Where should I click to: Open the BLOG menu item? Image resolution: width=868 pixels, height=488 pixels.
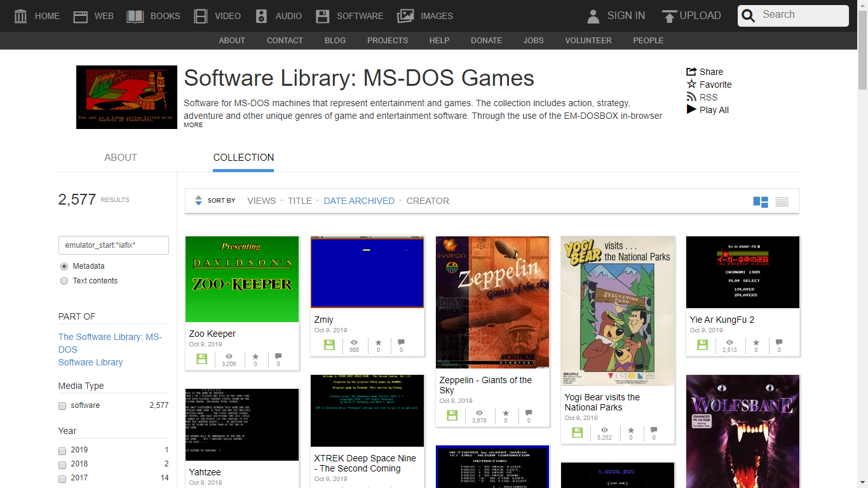click(335, 41)
